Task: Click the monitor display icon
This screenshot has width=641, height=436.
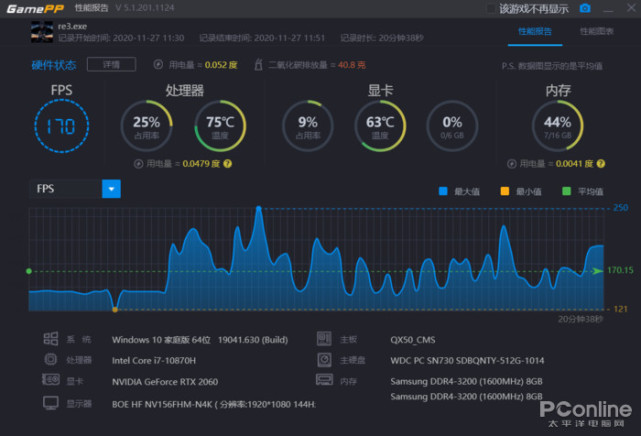Action: [x=51, y=403]
